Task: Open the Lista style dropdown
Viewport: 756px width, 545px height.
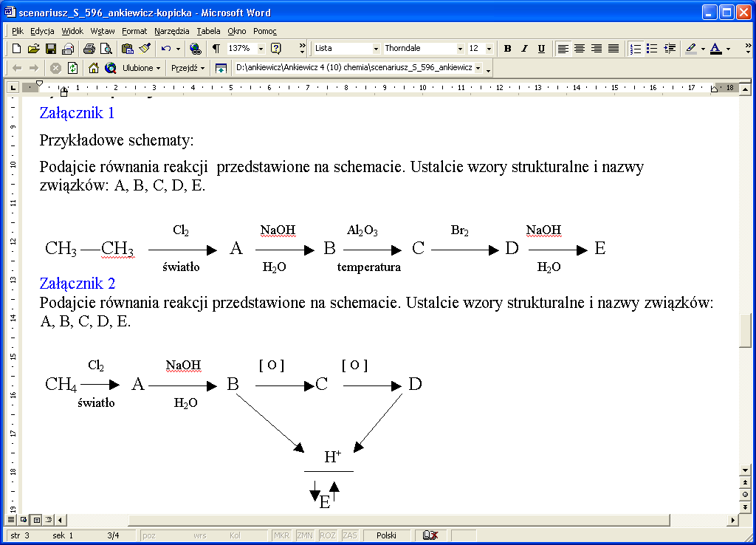Action: coord(376,48)
